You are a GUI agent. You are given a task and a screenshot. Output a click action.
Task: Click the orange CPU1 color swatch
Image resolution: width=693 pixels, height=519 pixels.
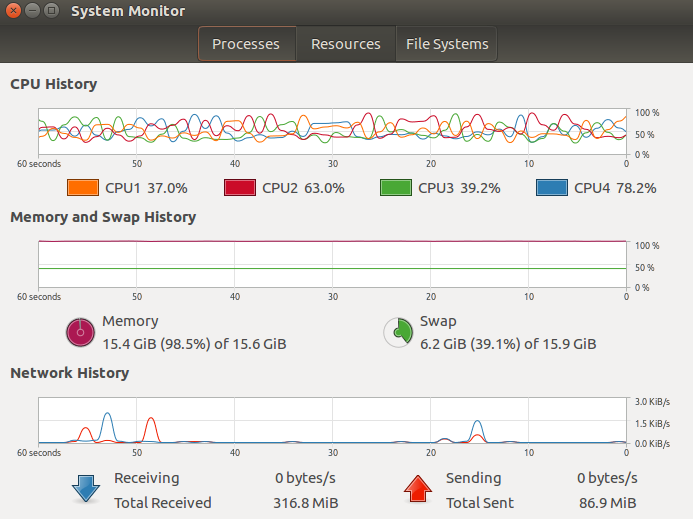[x=83, y=187]
